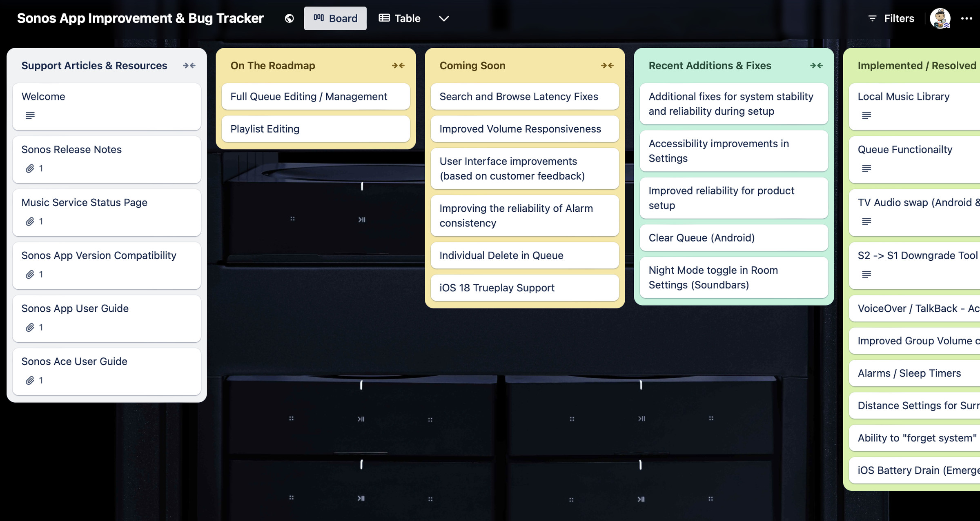Click the user avatar icon top right
The height and width of the screenshot is (521, 980).
click(941, 18)
